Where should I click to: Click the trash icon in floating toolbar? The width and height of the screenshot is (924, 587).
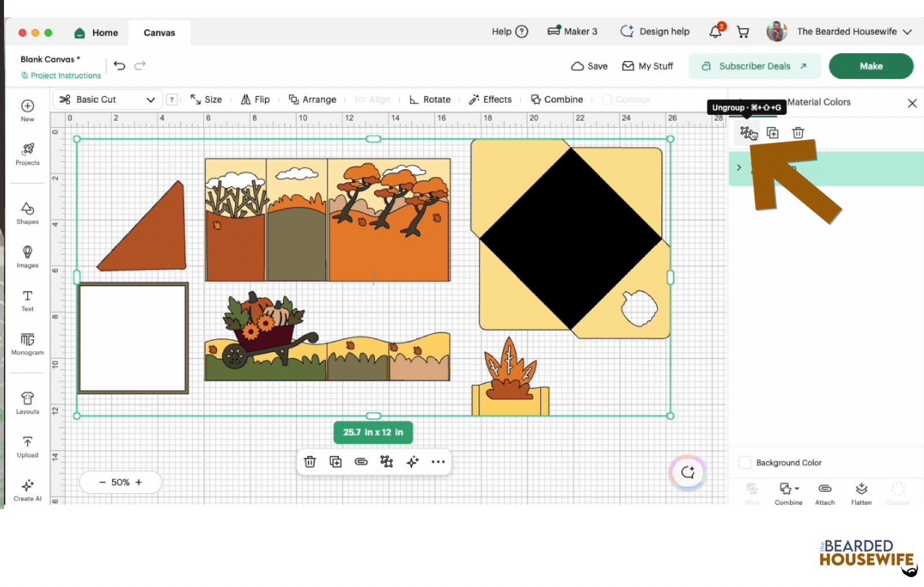[x=310, y=462]
